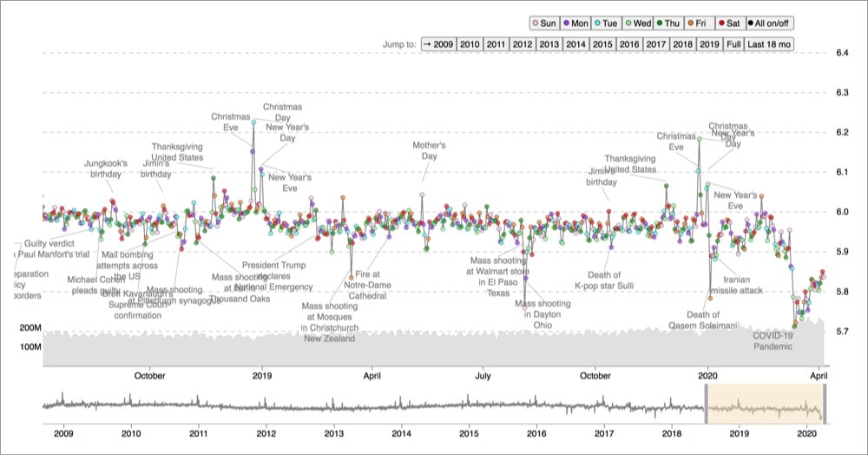Toggle the Mon day series

[x=576, y=23]
